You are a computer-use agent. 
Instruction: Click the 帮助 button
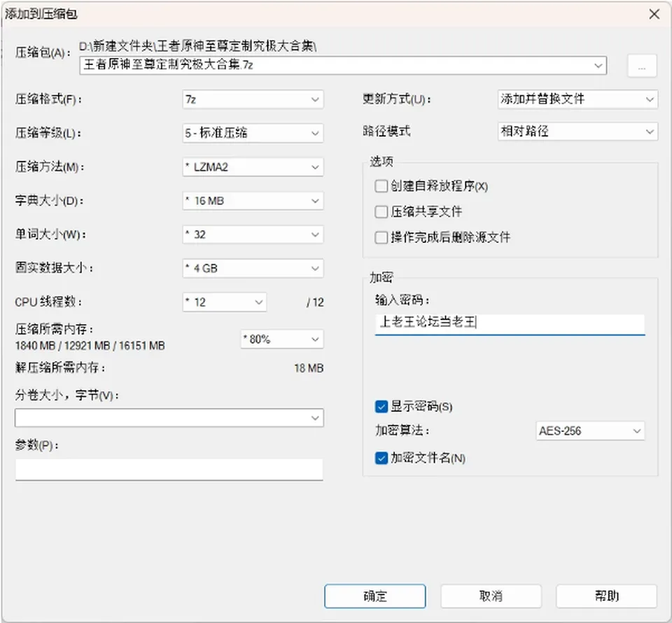point(606,596)
